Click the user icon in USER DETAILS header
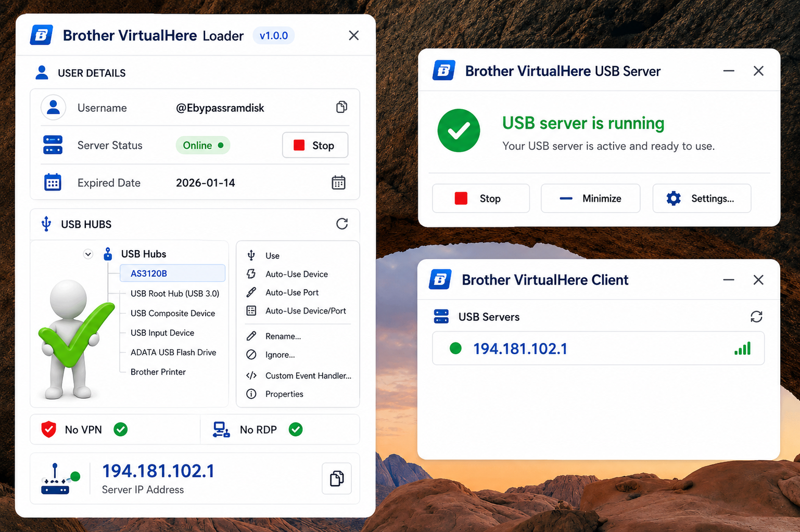Image resolution: width=800 pixels, height=532 pixels. [x=42, y=73]
